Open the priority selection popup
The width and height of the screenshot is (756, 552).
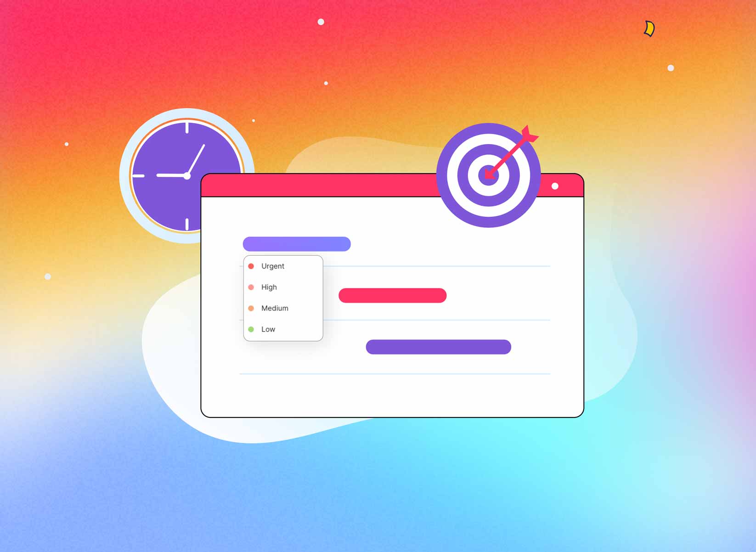[282, 298]
